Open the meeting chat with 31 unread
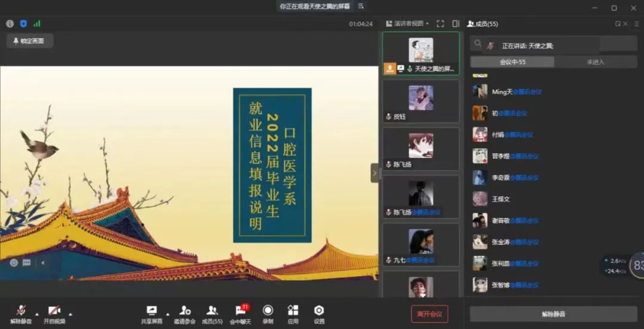The height and width of the screenshot is (329, 644). 240,311
